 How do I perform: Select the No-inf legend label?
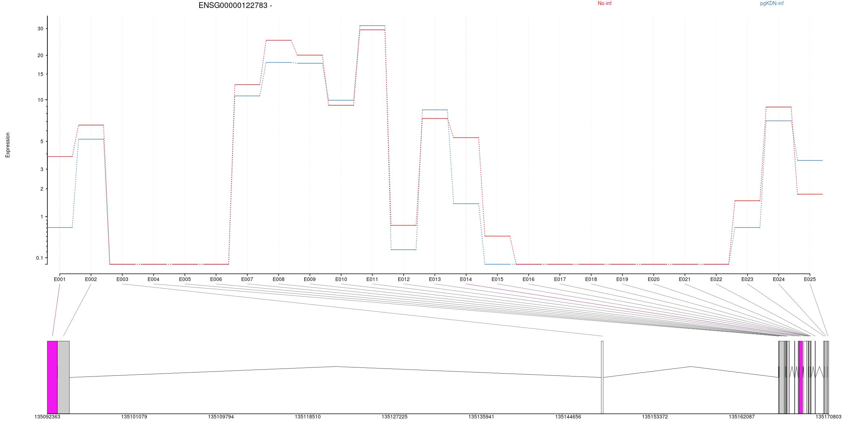click(604, 3)
